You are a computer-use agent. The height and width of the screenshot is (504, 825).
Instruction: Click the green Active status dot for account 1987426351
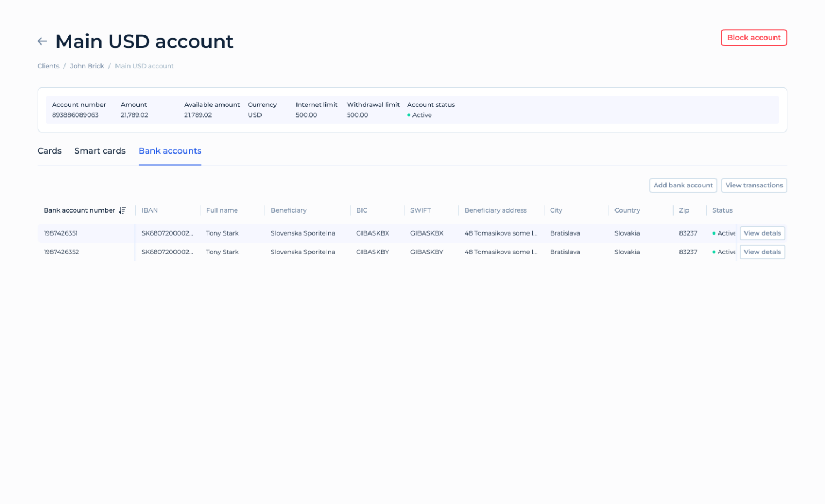713,233
